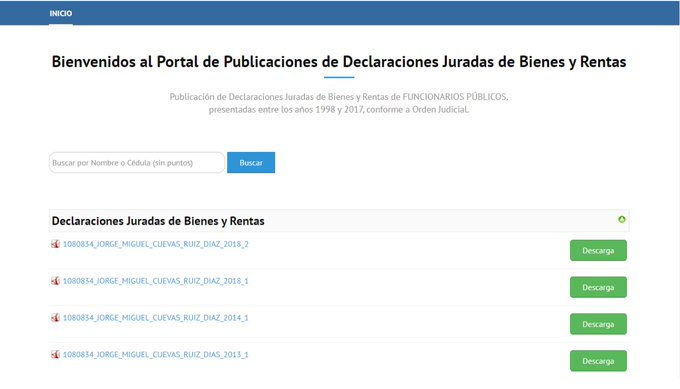This screenshot has height=389, width=680.
Task: Click the blue Buscar button
Action: 251,163
